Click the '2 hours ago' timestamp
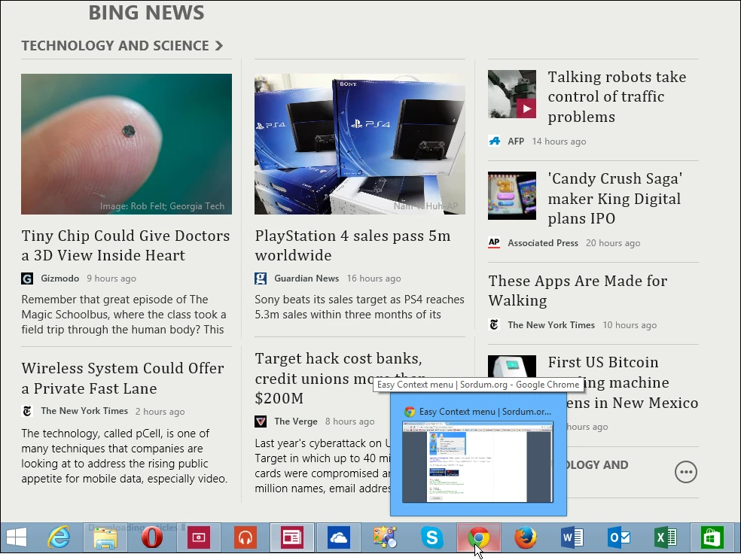The image size is (741, 560). tap(160, 411)
